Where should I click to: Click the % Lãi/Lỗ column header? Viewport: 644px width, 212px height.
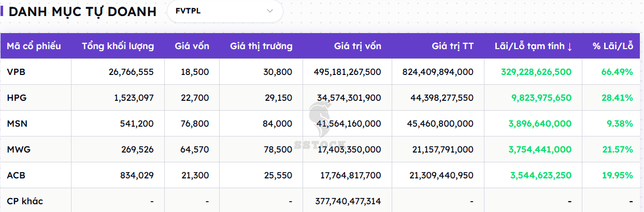coord(613,46)
